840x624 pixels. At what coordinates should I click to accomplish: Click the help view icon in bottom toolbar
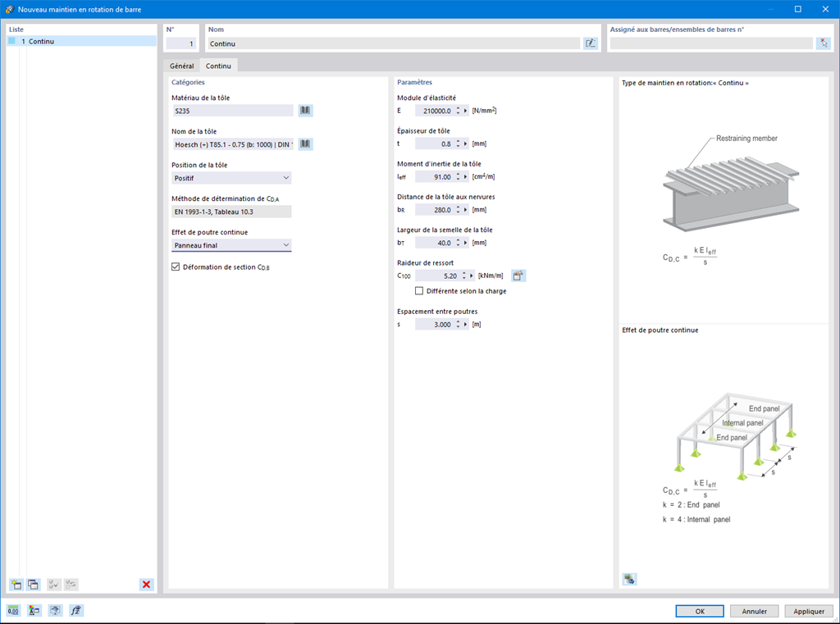(x=55, y=610)
